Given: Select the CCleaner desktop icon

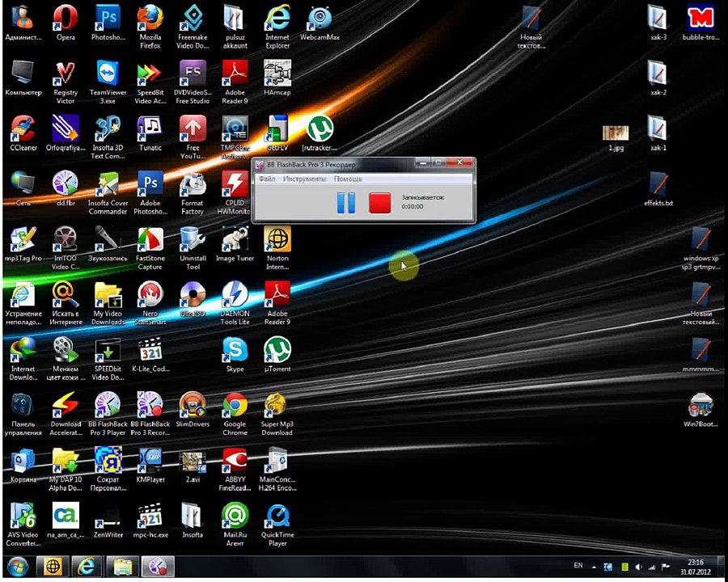Looking at the screenshot, I should point(23,133).
